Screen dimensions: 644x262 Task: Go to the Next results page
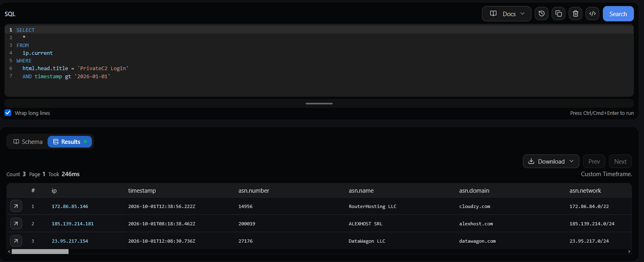click(620, 162)
